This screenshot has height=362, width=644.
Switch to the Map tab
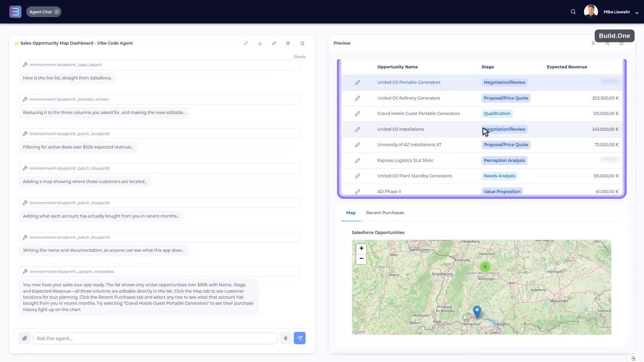click(351, 213)
